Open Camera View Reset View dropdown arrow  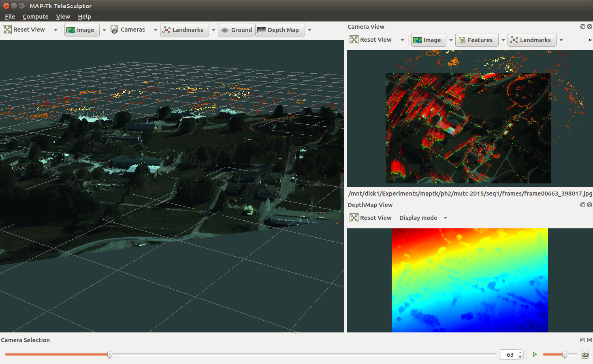(x=402, y=40)
